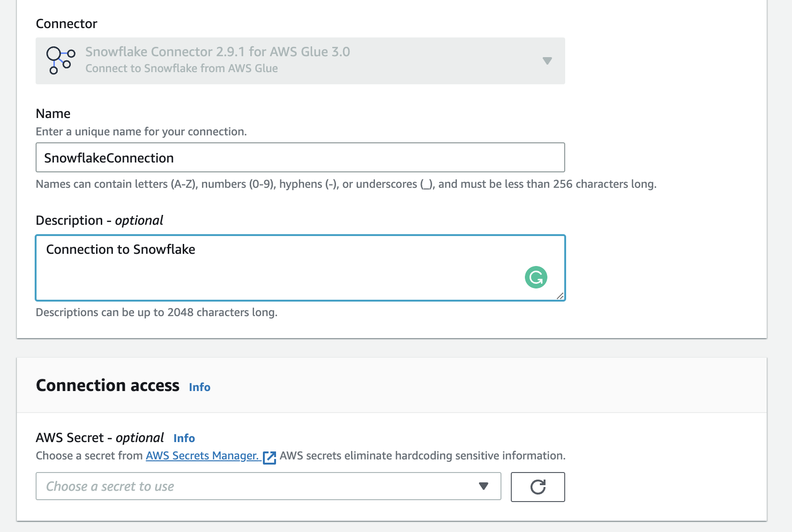Click the Grammarly icon in the description box
Screen dimensions: 792x532
pyautogui.click(x=536, y=277)
